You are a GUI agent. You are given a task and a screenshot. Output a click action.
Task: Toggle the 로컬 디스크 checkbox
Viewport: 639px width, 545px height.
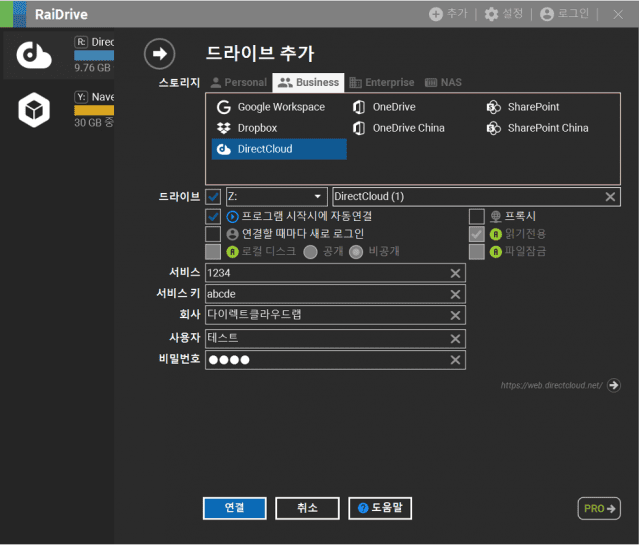pyautogui.click(x=213, y=252)
